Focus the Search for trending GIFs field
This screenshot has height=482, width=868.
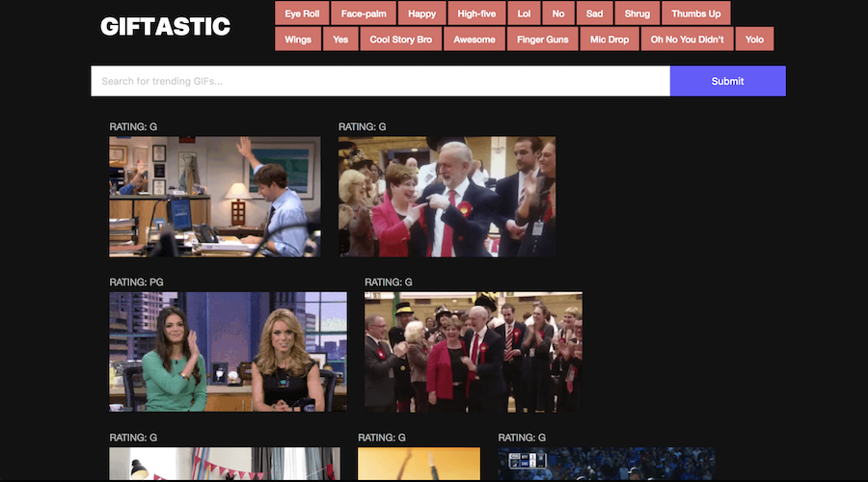[380, 81]
